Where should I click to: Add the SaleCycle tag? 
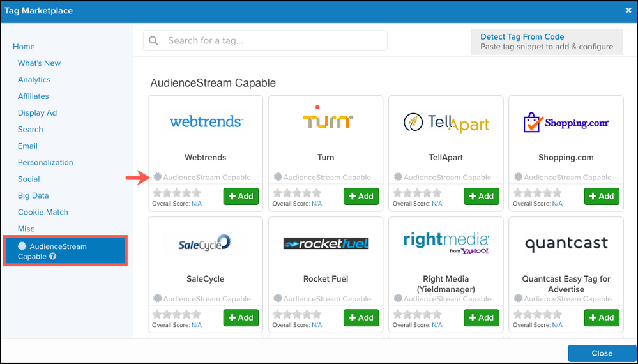coord(241,317)
